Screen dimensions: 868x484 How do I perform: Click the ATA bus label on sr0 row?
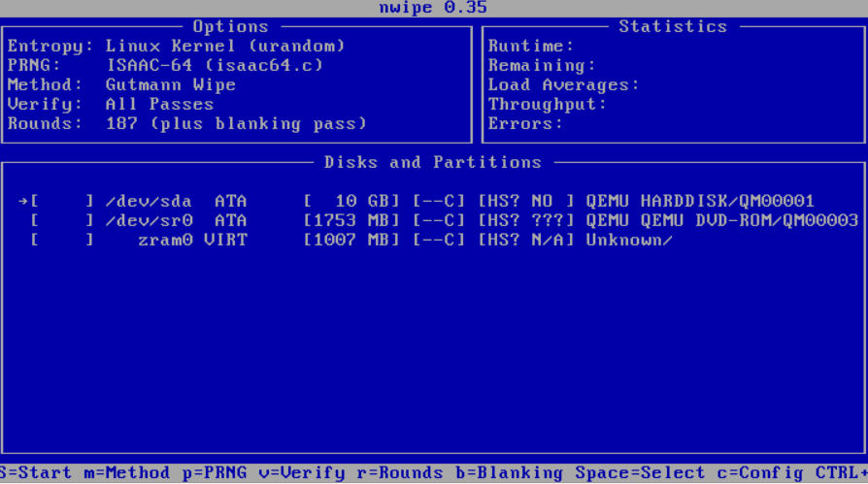point(230,220)
